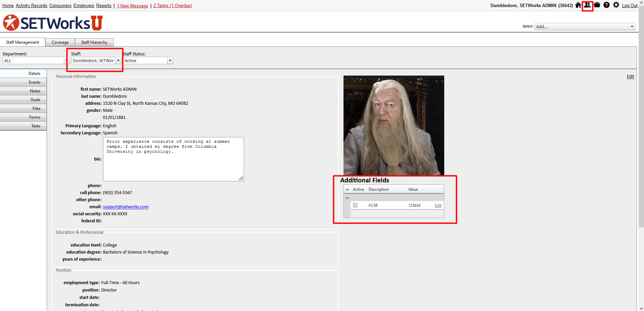Click the Bachelors of Science in Psychology text
Image resolution: width=644 pixels, height=311 pixels.
[136, 252]
